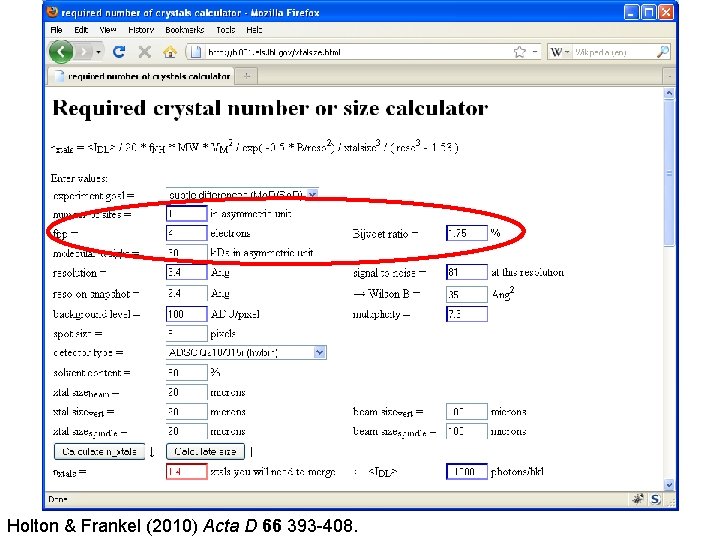Click the Bijvoet ratio input field
This screenshot has width=720, height=540.
click(x=467, y=233)
